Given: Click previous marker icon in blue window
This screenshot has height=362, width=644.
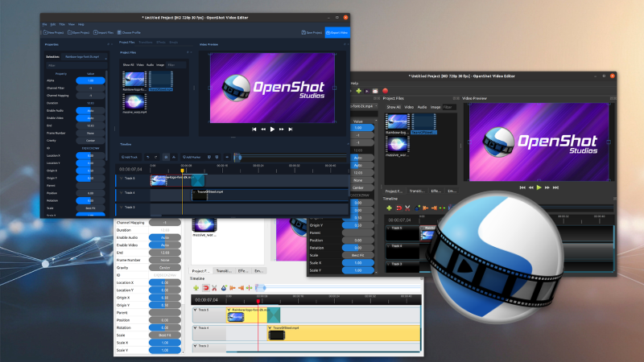Looking at the screenshot, I should click(209, 157).
